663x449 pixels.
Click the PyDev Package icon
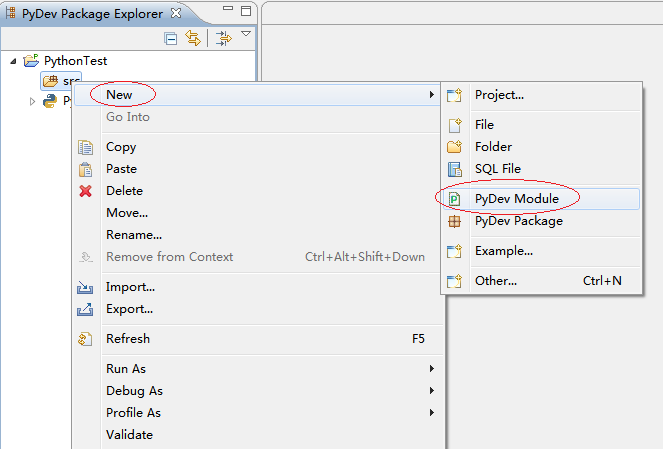(454, 221)
